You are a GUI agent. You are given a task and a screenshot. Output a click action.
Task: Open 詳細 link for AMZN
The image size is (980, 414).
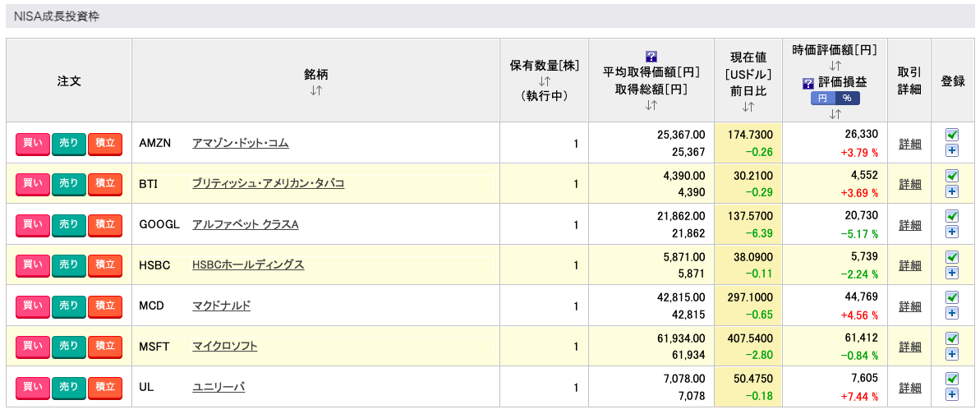click(909, 144)
